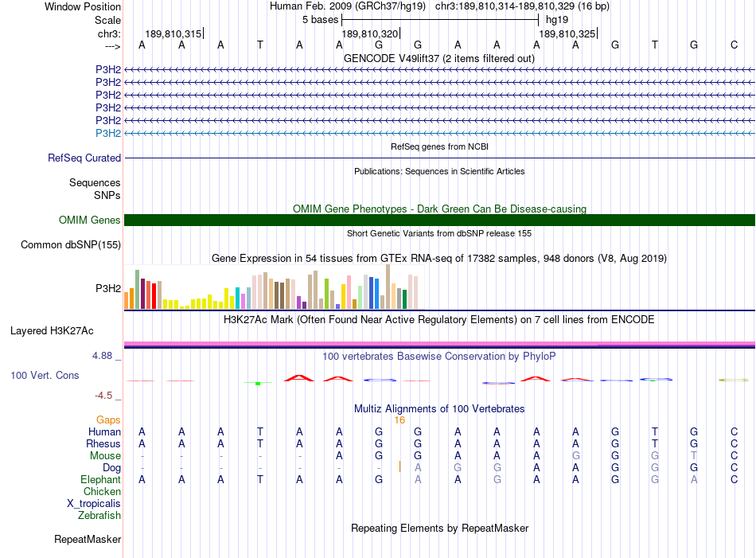Click Short Genetic Variants from dbSNP release 155
The width and height of the screenshot is (756, 558).
point(439,233)
